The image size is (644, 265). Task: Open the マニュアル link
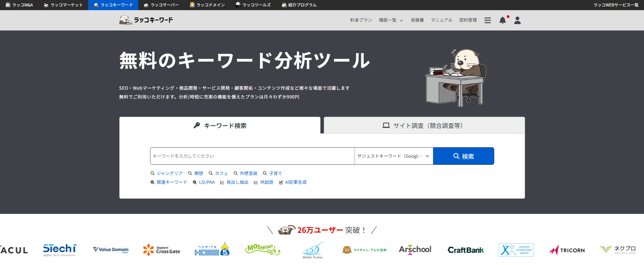[x=442, y=20]
